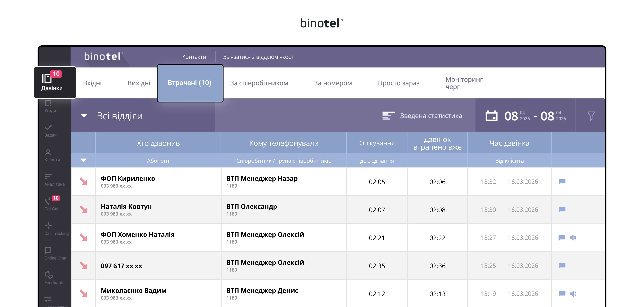Image resolution: width=644 pixels, height=307 pixels.
Task: Sort by Очікування column header
Action: click(x=377, y=143)
